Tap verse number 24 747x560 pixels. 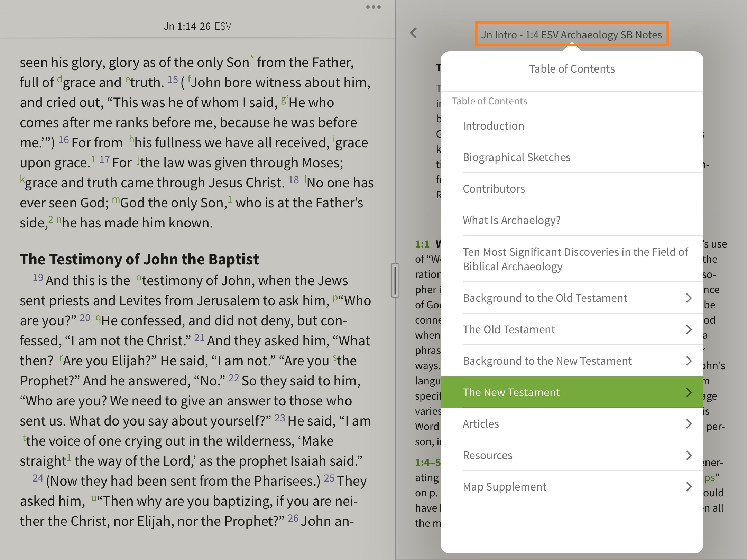click(x=38, y=478)
